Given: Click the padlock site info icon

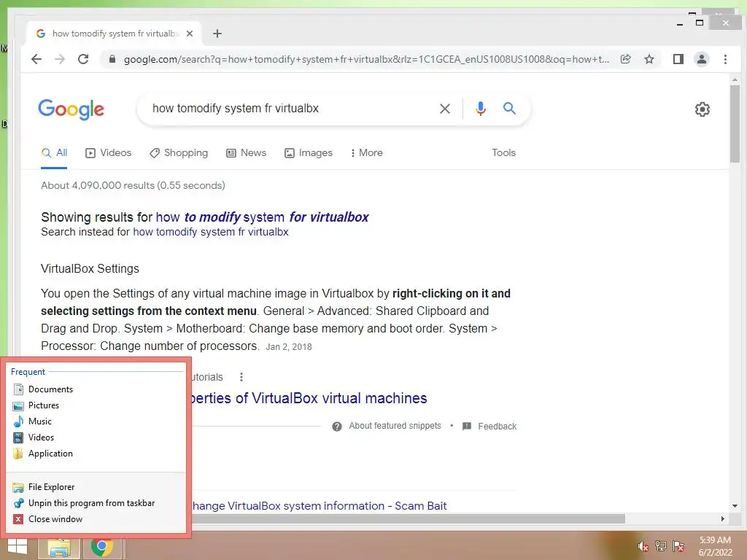Looking at the screenshot, I should [112, 59].
